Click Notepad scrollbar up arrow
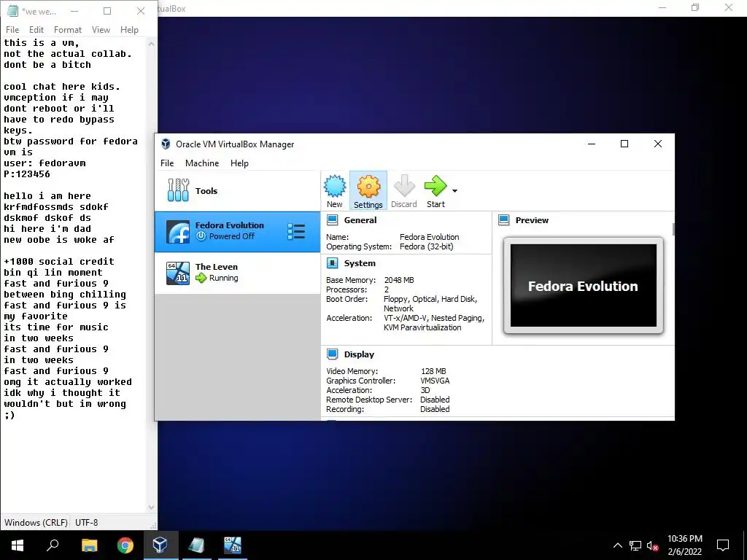 pyautogui.click(x=152, y=44)
